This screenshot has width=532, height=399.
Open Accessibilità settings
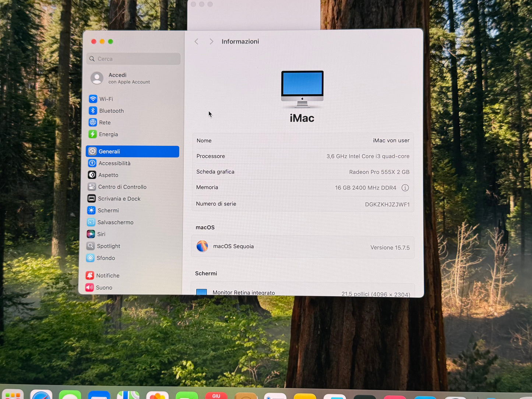click(x=109, y=163)
